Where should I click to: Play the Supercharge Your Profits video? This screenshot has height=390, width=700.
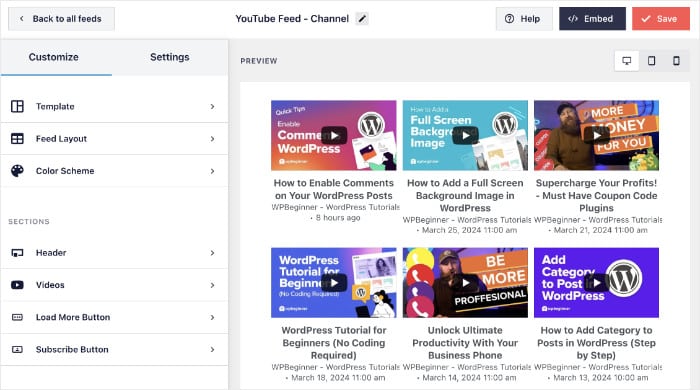597,136
